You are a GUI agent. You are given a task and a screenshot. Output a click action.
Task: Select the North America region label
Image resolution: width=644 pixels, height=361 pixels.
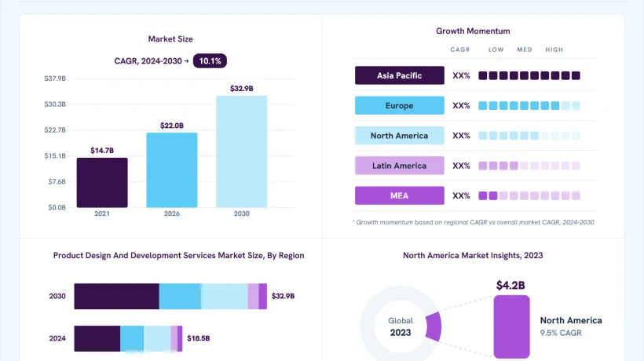click(x=399, y=135)
